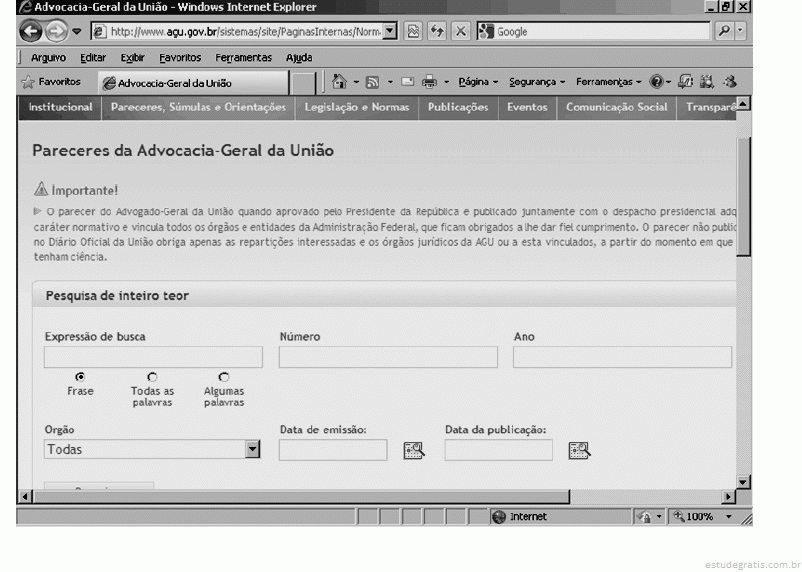Click the vertical scrollbar up arrow
The image size is (802, 572).
743,103
